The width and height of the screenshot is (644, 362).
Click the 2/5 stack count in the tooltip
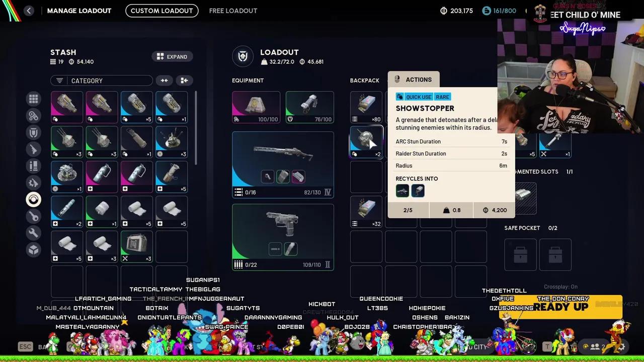pos(408,210)
